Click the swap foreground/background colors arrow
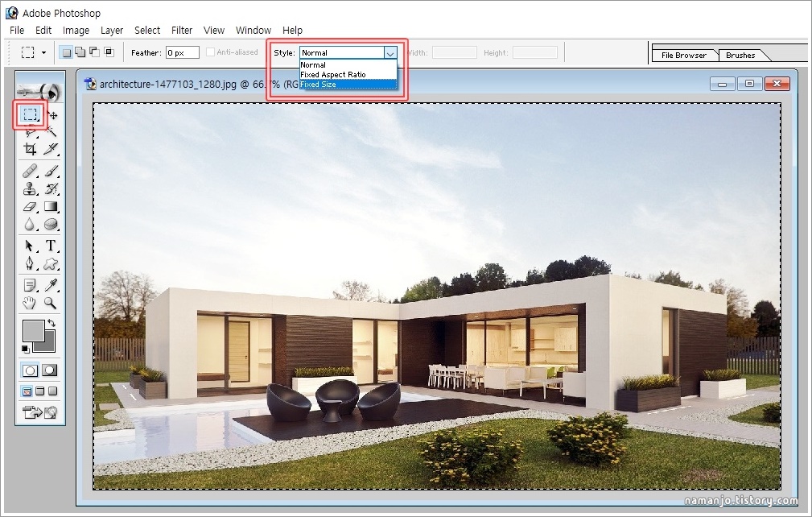The image size is (812, 517). coord(52,323)
